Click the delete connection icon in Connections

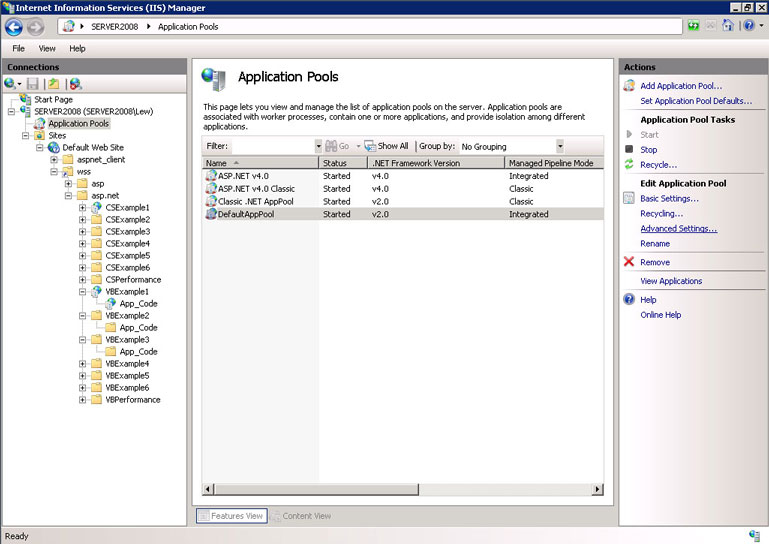[x=76, y=84]
